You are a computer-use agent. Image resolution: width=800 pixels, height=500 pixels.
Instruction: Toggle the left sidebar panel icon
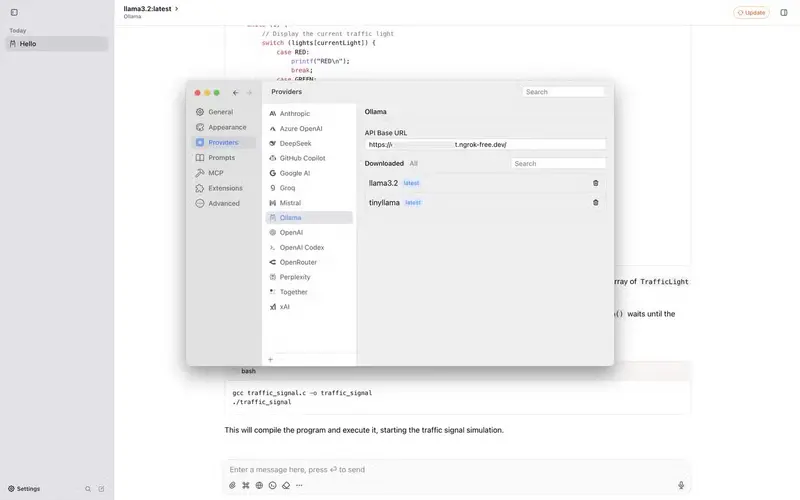pyautogui.click(x=14, y=12)
